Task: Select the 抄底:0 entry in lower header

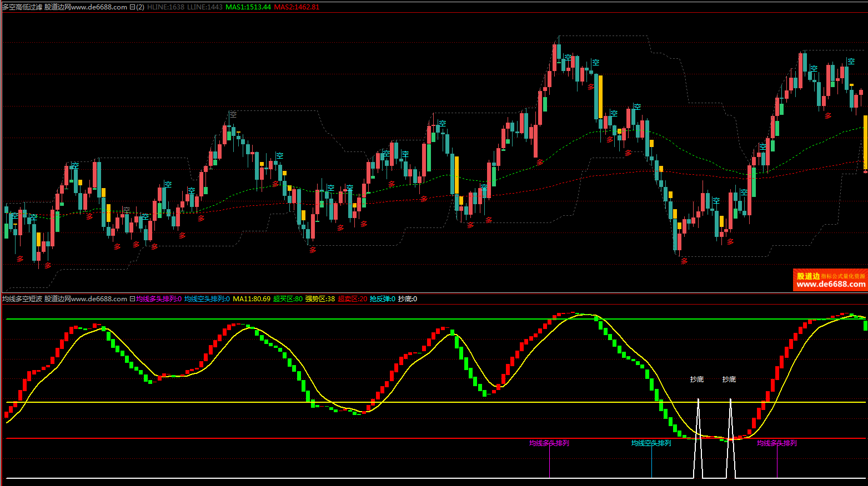Action: point(408,299)
